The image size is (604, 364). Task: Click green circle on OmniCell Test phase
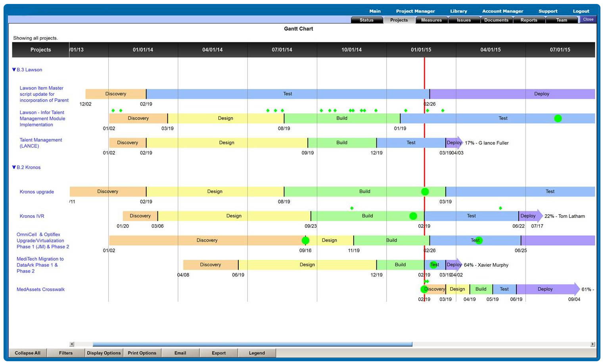[x=479, y=240]
